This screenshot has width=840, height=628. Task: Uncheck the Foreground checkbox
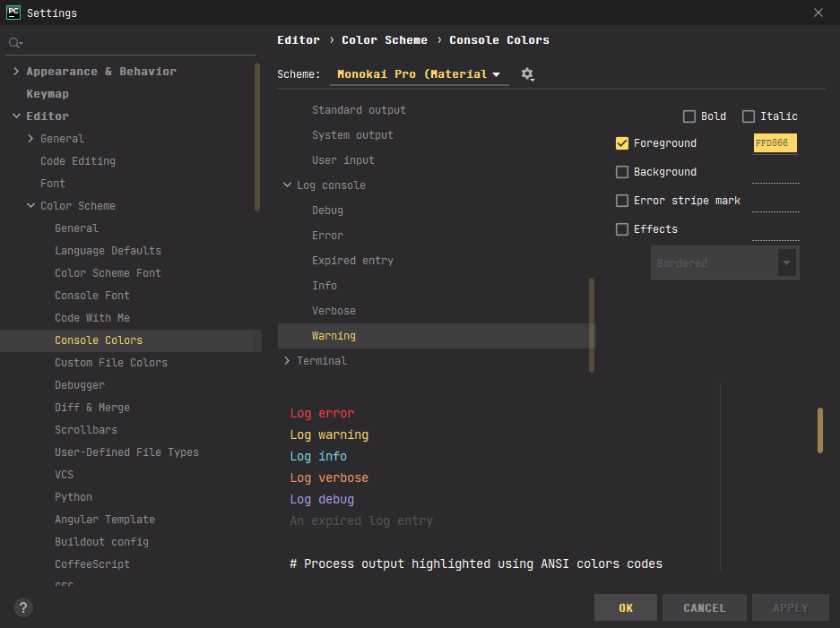click(x=622, y=143)
